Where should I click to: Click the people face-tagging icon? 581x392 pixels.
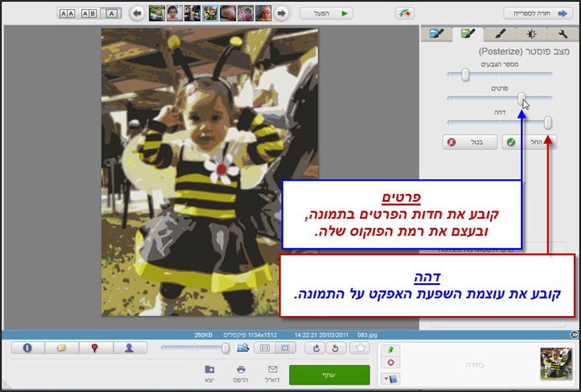click(130, 348)
